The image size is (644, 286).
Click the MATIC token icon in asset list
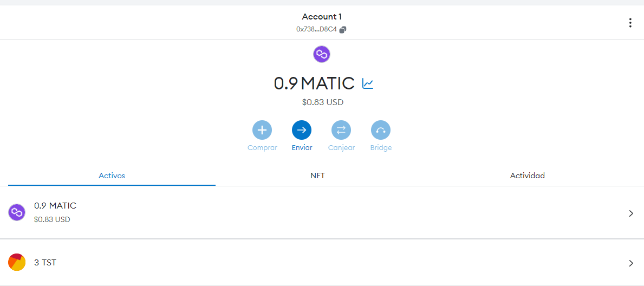point(17,212)
